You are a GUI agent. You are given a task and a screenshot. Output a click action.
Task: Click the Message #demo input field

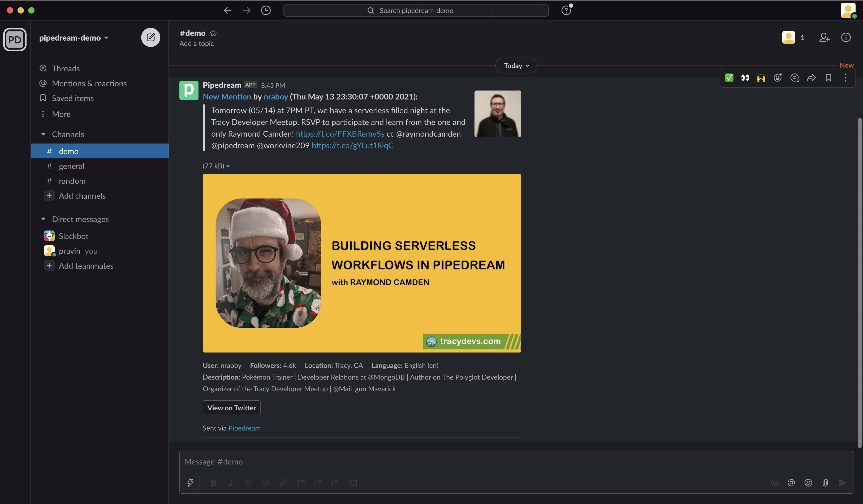pos(480,462)
